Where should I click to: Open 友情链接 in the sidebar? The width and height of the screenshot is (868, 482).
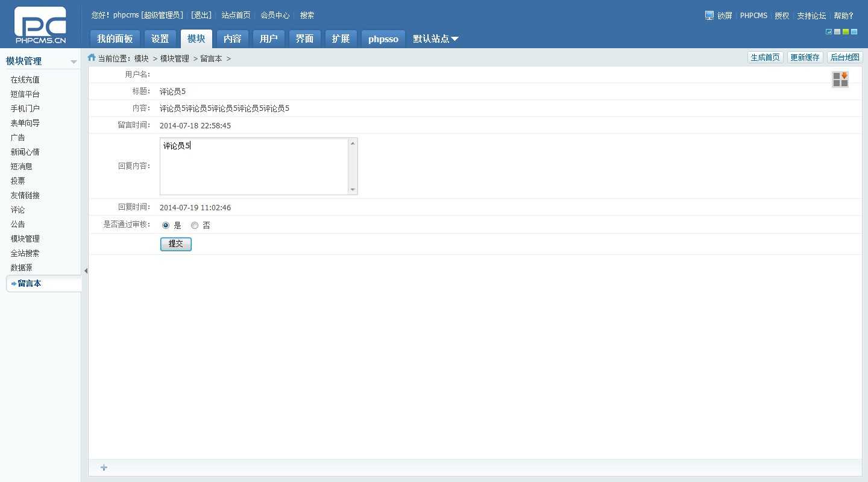pos(25,195)
